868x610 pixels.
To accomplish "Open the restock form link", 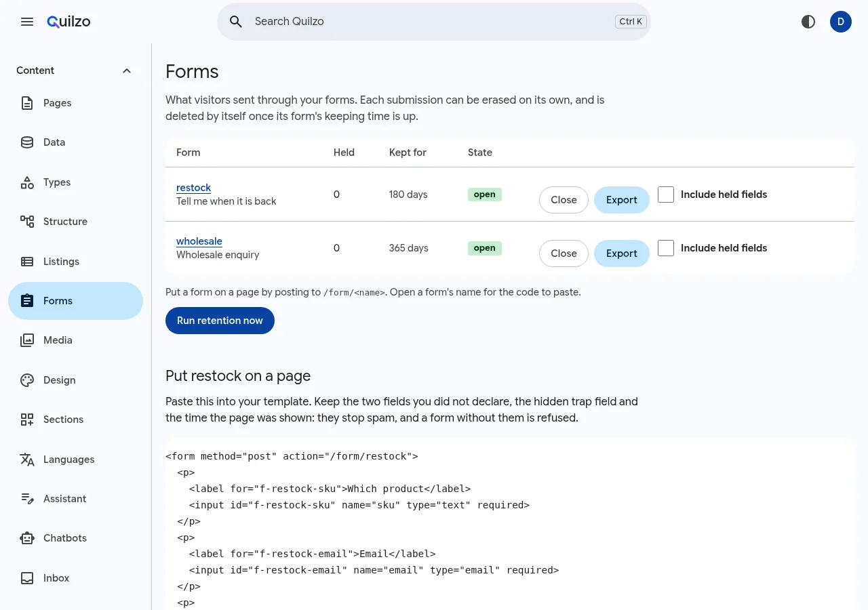I will [x=193, y=188].
